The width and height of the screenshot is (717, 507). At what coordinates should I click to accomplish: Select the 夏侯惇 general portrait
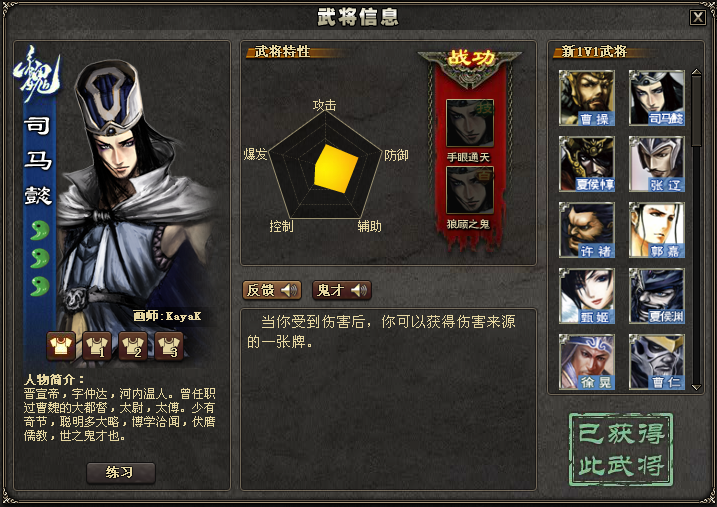(587, 164)
